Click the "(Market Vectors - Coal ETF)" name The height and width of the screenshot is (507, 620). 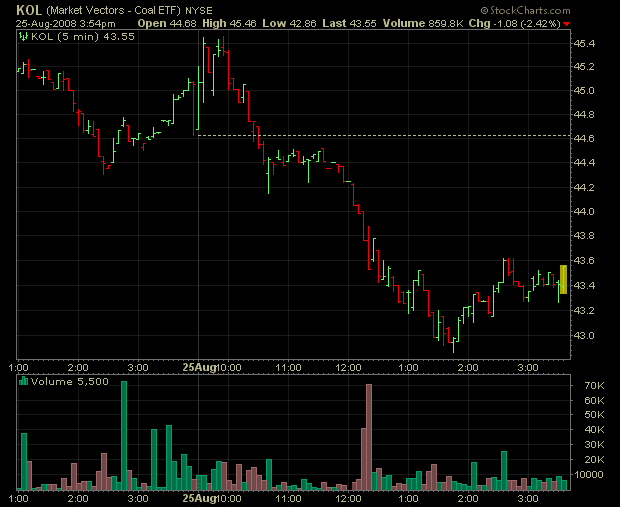tap(113, 10)
